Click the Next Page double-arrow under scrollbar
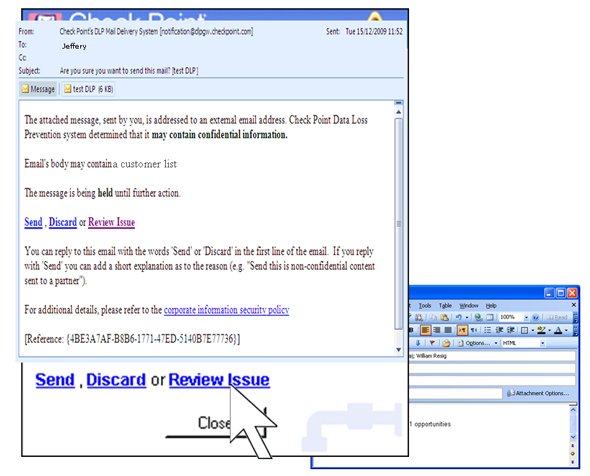 click(x=573, y=461)
